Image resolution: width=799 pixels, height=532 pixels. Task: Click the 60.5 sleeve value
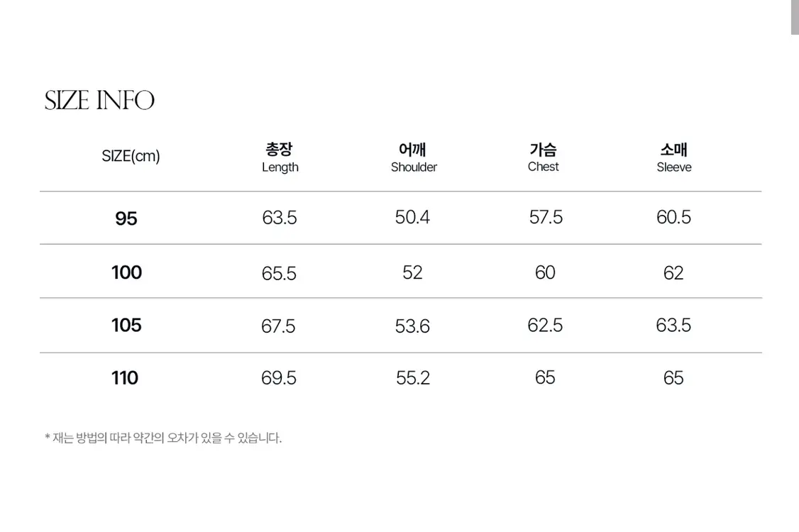coord(673,217)
